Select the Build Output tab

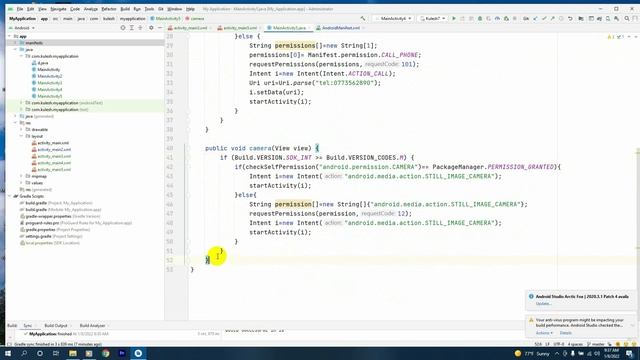coord(56,326)
